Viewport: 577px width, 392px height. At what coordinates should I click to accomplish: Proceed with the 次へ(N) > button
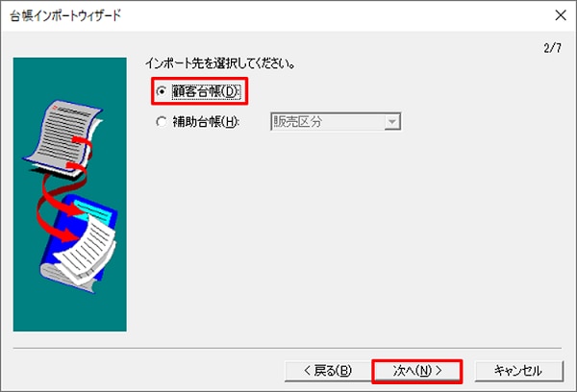pos(417,371)
